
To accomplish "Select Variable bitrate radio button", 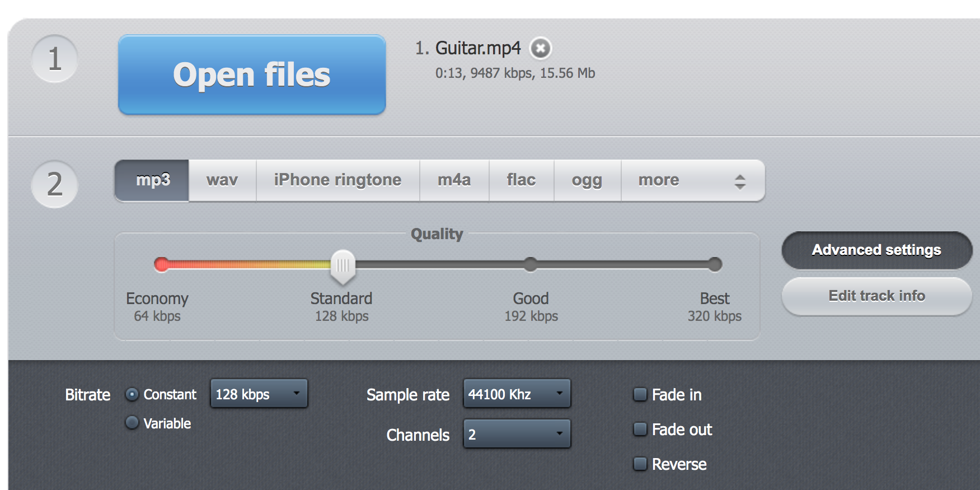I will (132, 422).
